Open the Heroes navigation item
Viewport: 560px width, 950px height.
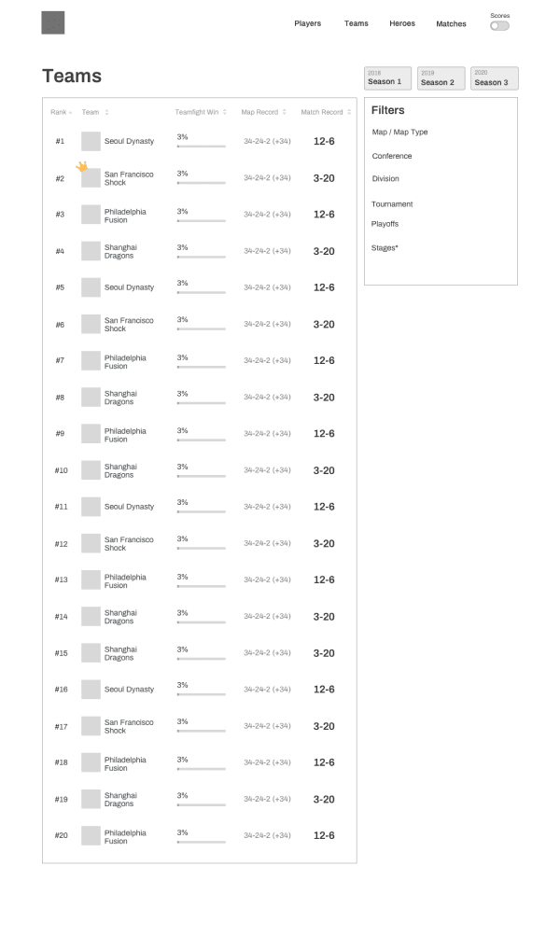point(402,23)
